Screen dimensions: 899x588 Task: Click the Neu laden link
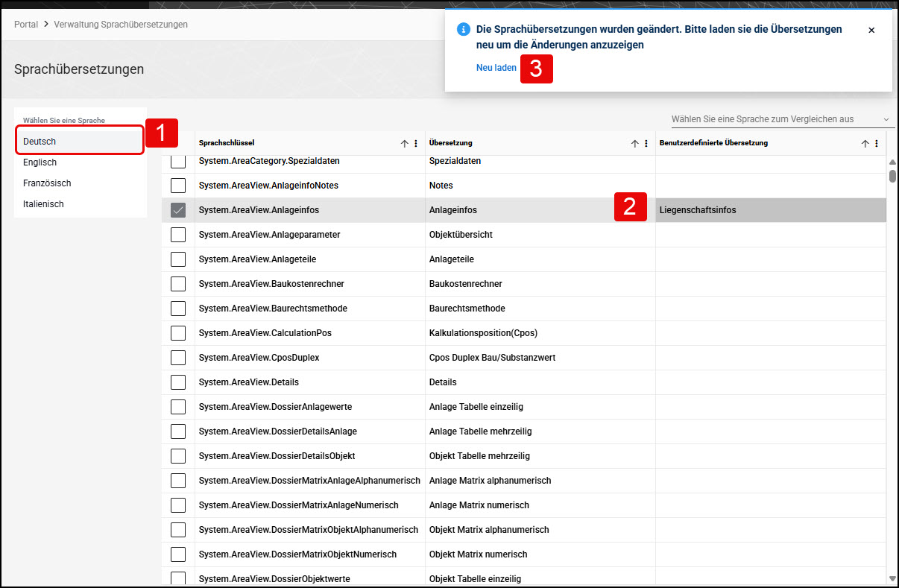496,68
